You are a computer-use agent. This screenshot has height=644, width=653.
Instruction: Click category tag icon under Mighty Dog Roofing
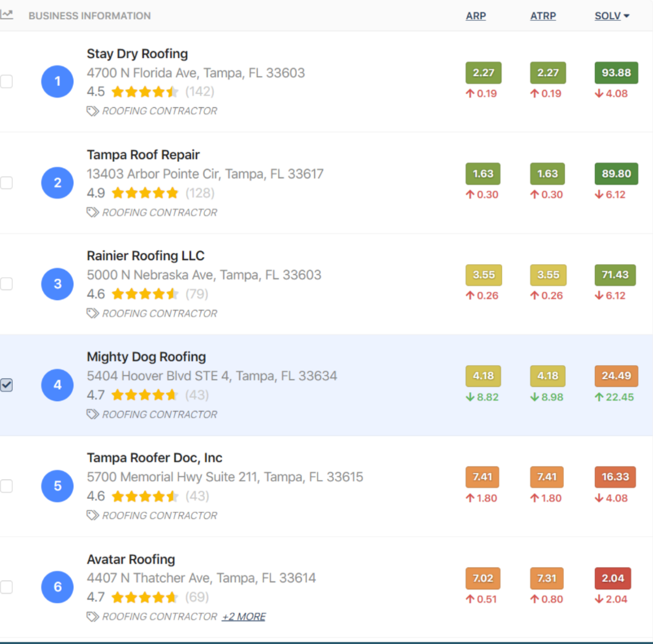93,414
